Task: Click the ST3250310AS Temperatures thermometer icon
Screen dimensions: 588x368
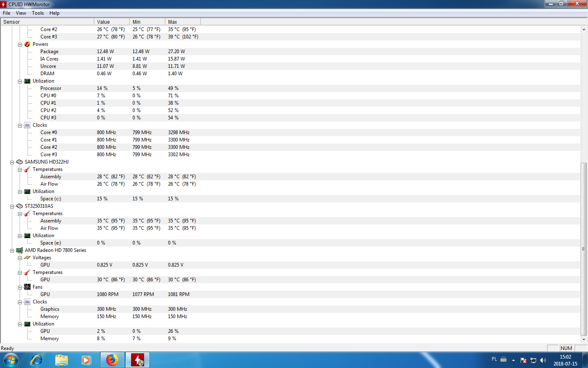Action: pos(27,213)
